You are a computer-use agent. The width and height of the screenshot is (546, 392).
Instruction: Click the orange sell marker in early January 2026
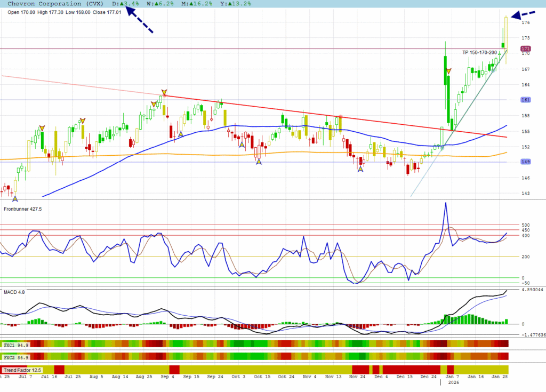click(x=449, y=71)
